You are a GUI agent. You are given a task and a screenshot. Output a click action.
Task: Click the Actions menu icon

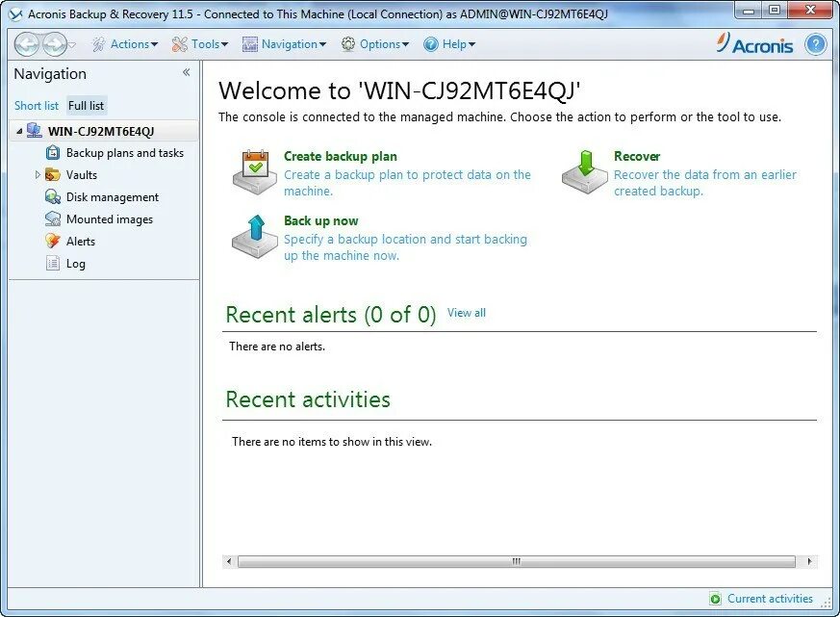(98, 44)
